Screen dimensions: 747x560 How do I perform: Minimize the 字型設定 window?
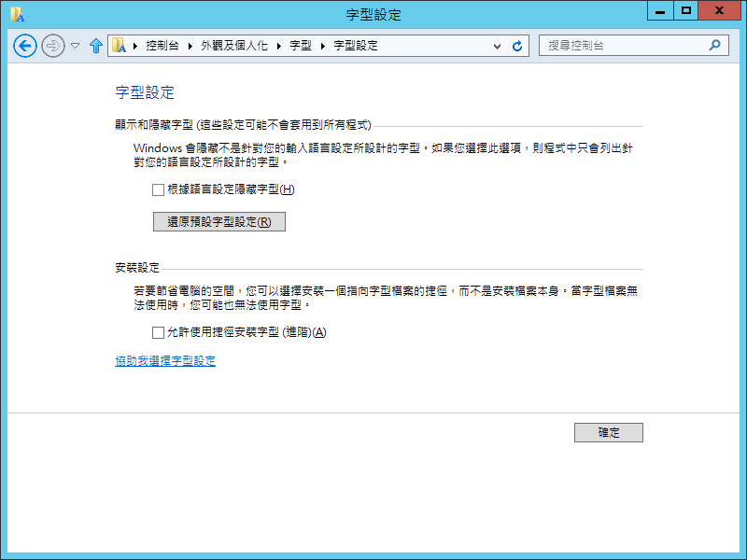pos(660,10)
